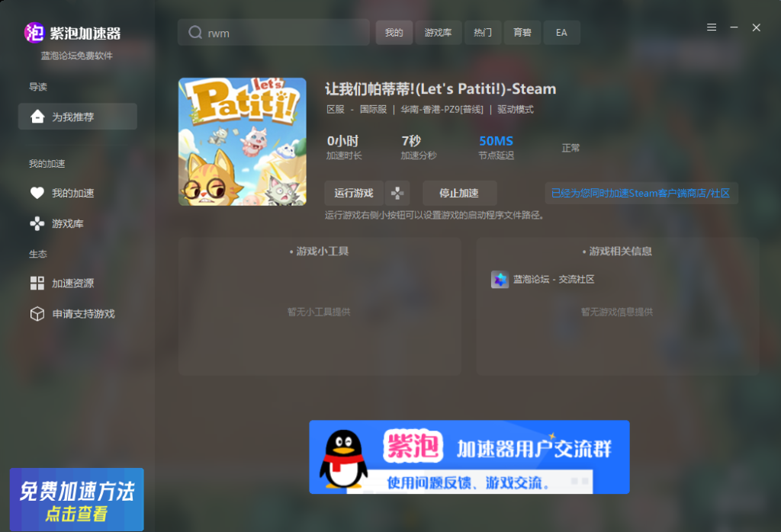
Task: Click the 紫泡加速器 app title text
Action: [85, 34]
